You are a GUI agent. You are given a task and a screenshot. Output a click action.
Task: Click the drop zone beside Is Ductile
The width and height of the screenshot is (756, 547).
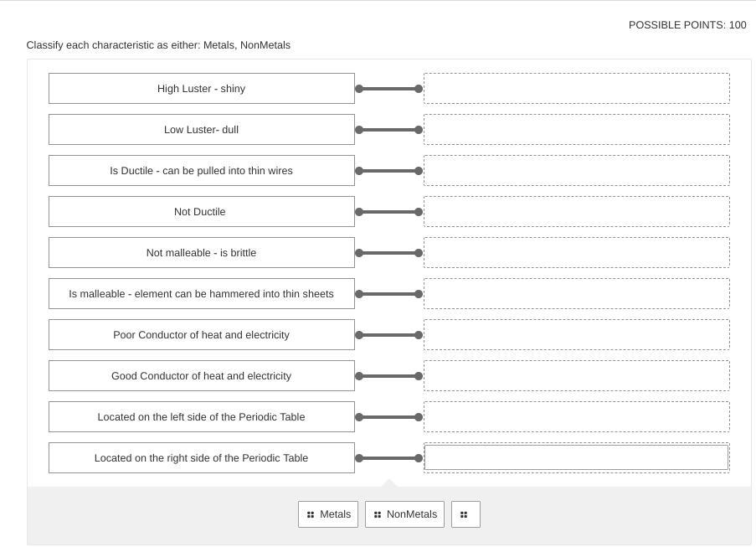(x=576, y=171)
